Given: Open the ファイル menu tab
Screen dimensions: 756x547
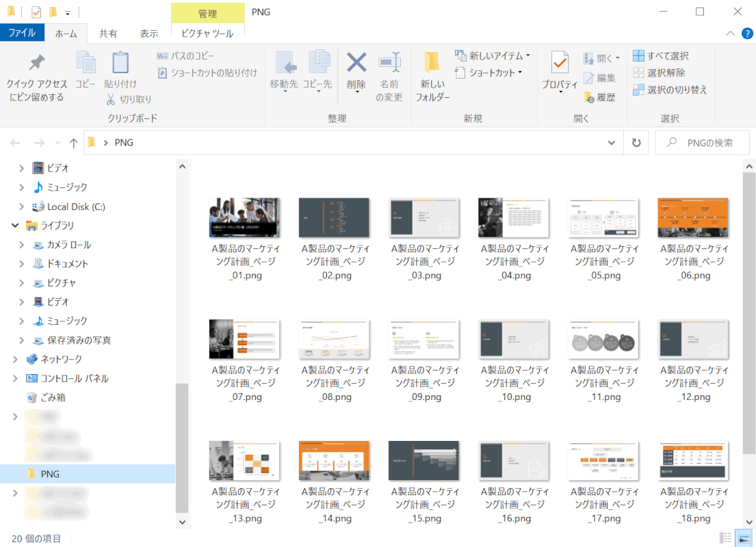Looking at the screenshot, I should point(22,33).
